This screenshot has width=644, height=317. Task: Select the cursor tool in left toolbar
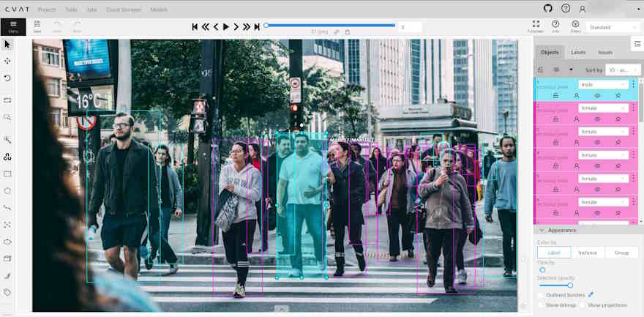(7, 45)
